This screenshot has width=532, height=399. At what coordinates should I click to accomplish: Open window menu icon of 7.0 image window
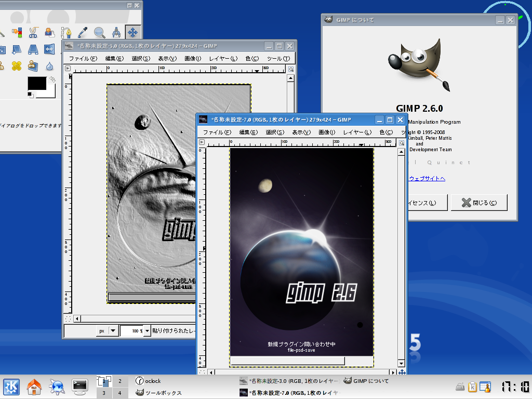tap(203, 119)
